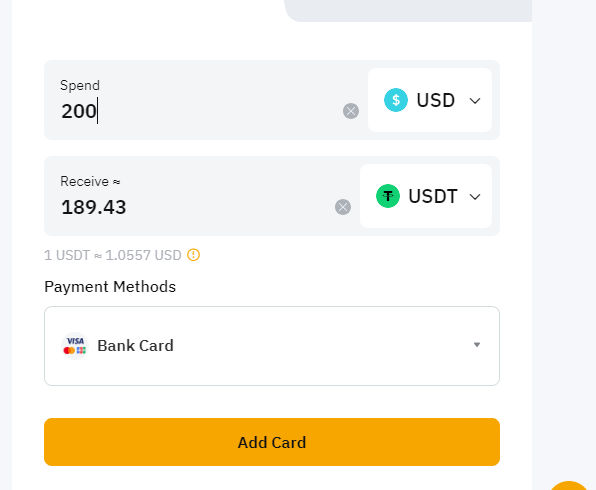Select the USD currency label
The width and height of the screenshot is (596, 490).
436,100
